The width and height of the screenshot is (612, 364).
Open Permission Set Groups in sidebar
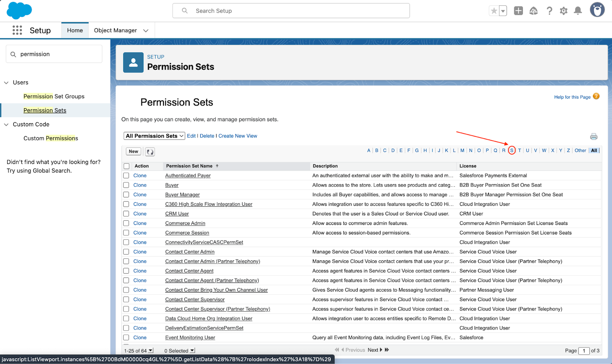(x=54, y=96)
